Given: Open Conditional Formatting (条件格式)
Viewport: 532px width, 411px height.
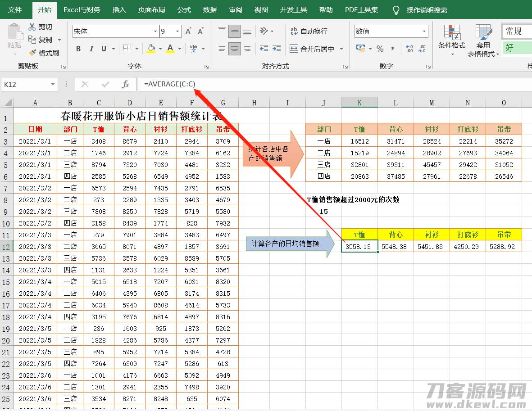Looking at the screenshot, I should (x=451, y=40).
